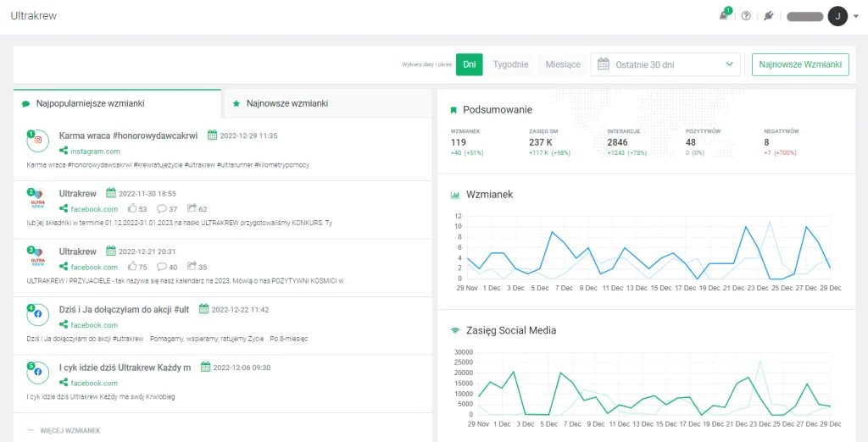Open the notifications bell icon

pos(724,16)
